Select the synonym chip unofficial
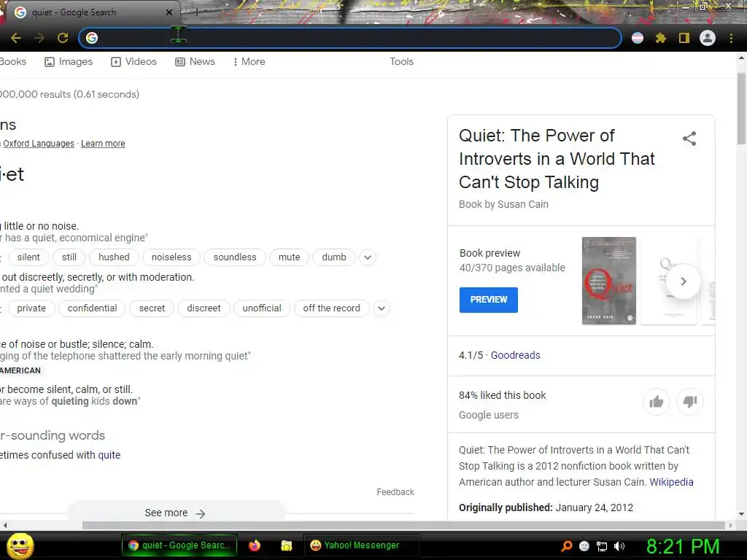The height and width of the screenshot is (560, 747). click(x=262, y=308)
